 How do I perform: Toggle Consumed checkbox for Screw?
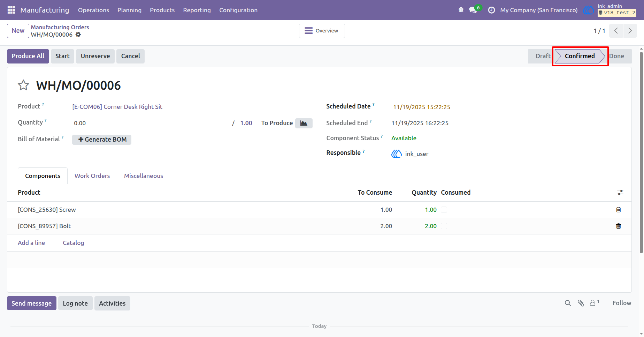coord(444,210)
